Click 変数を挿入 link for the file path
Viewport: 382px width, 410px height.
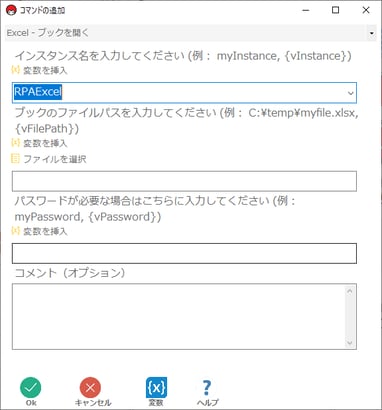tap(45, 143)
